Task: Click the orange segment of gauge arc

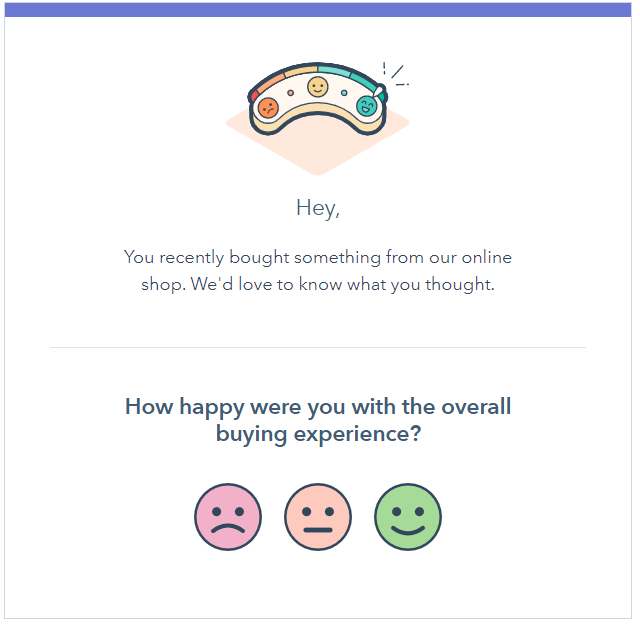Action: click(271, 81)
